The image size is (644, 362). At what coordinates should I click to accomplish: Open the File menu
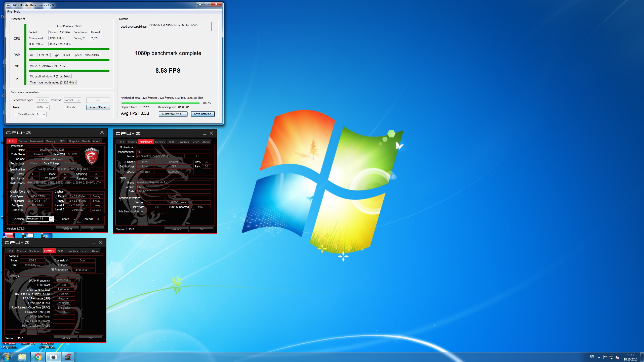[x=10, y=12]
